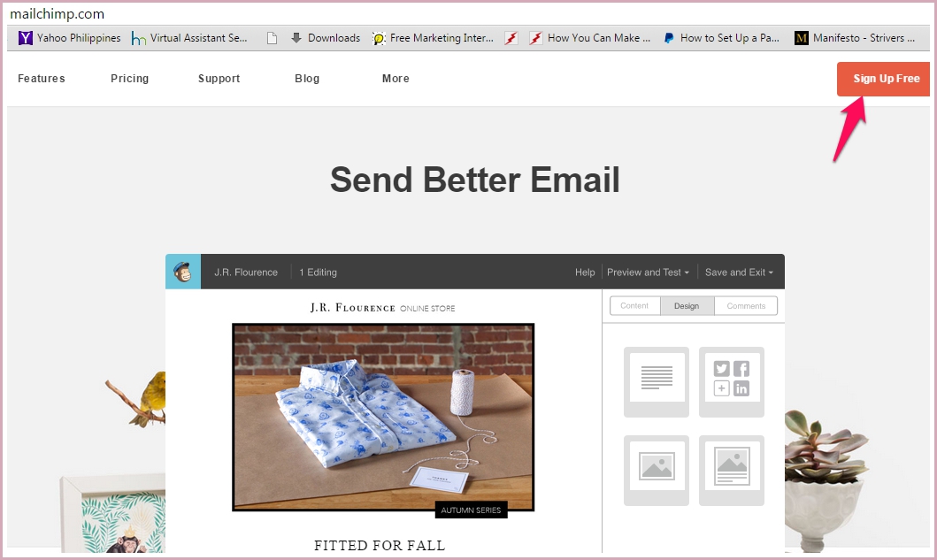Expand the Save and Exit dropdown
The height and width of the screenshot is (560, 937).
pos(739,272)
